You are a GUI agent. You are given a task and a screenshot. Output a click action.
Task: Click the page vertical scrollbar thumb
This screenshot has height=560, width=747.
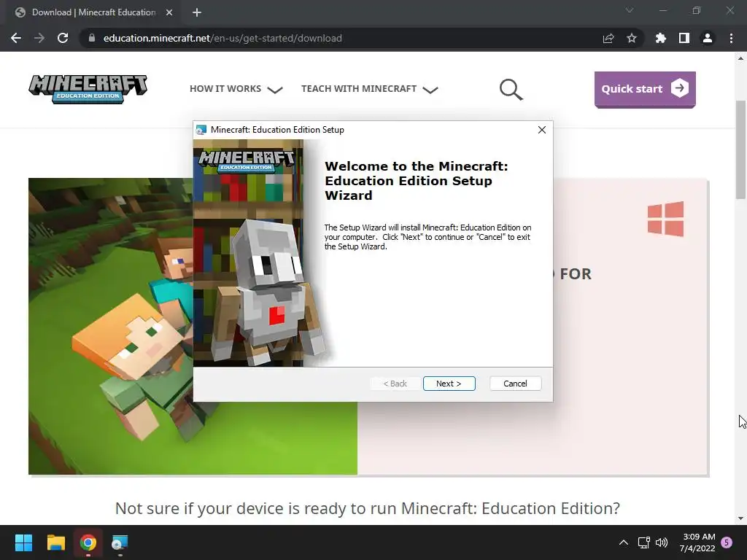point(740,149)
